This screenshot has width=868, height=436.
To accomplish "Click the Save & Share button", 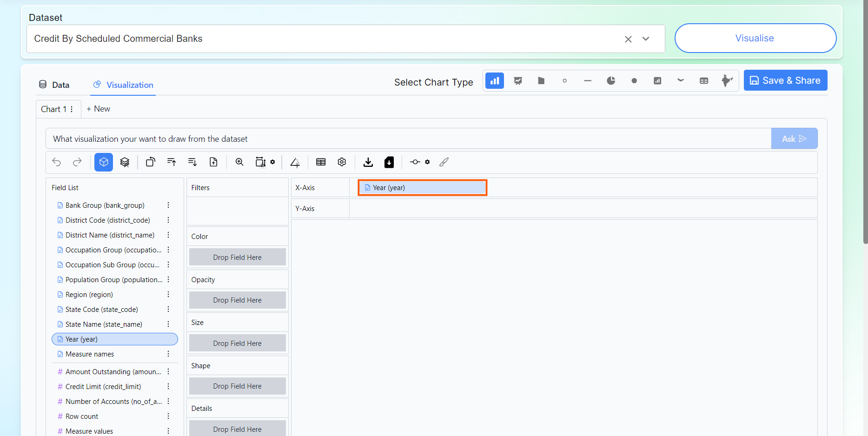I will (x=785, y=80).
